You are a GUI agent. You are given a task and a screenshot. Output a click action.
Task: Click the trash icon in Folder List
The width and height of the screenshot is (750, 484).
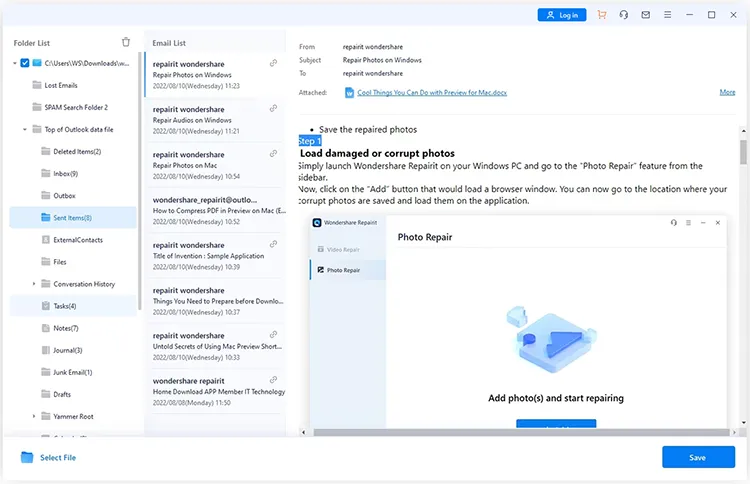[126, 42]
